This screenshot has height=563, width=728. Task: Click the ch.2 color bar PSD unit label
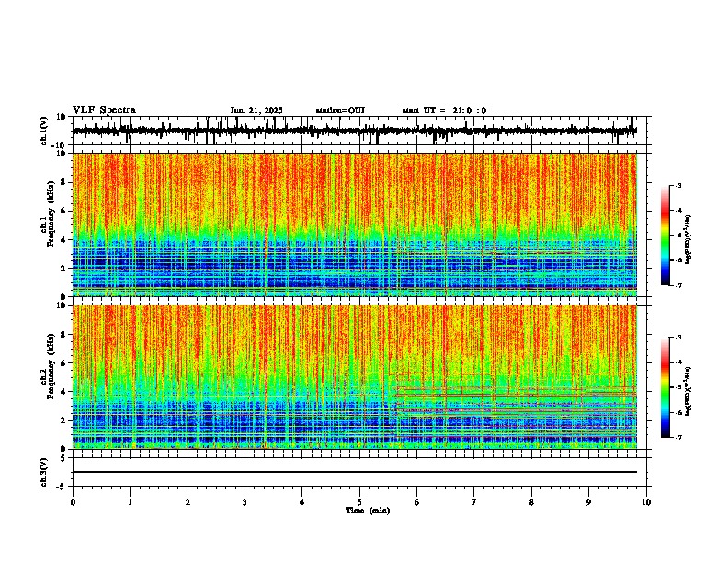click(x=688, y=391)
